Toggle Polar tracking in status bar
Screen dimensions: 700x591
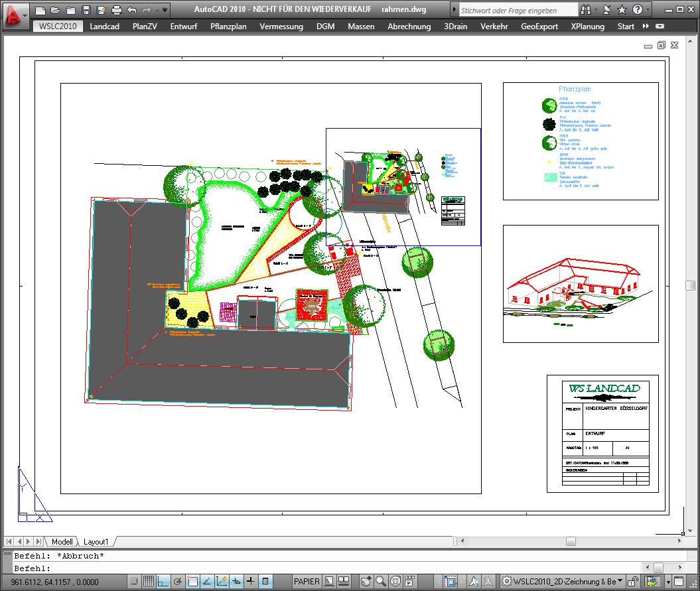tap(178, 582)
